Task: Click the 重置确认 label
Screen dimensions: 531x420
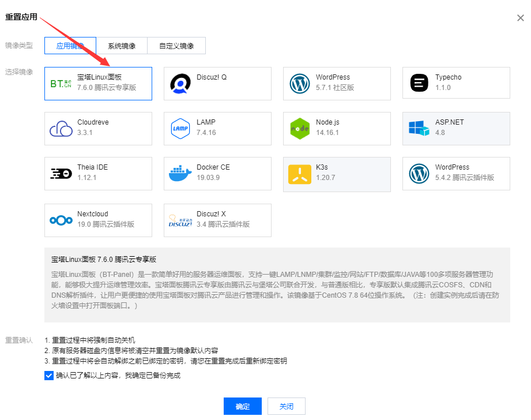Action: coord(19,340)
